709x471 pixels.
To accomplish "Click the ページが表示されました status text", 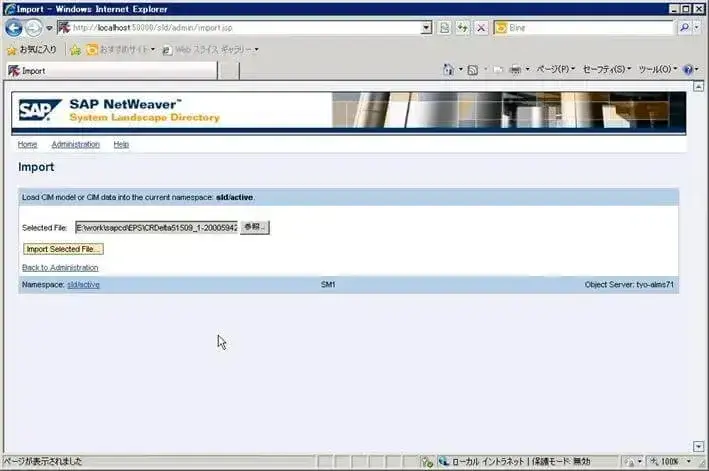I will (x=43, y=462).
